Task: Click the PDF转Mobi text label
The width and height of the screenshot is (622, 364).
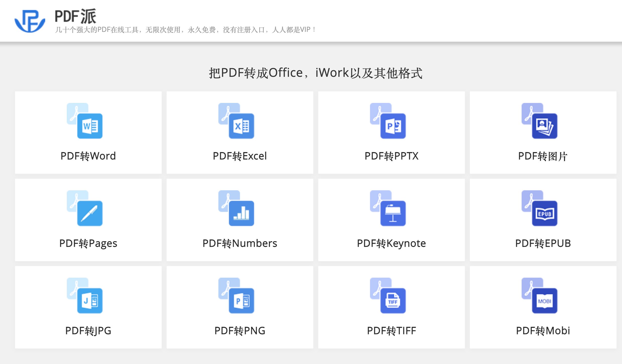Action: coord(543,331)
